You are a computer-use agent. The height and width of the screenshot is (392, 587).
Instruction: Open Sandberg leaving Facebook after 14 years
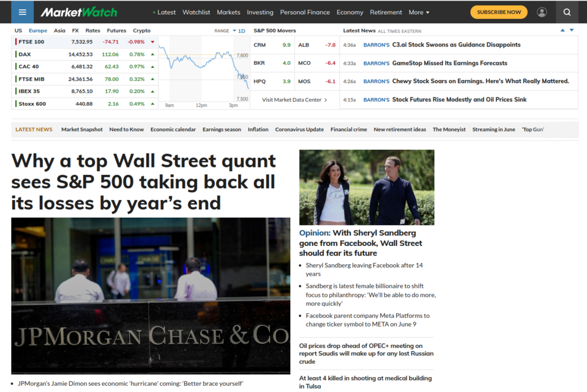[364, 270]
